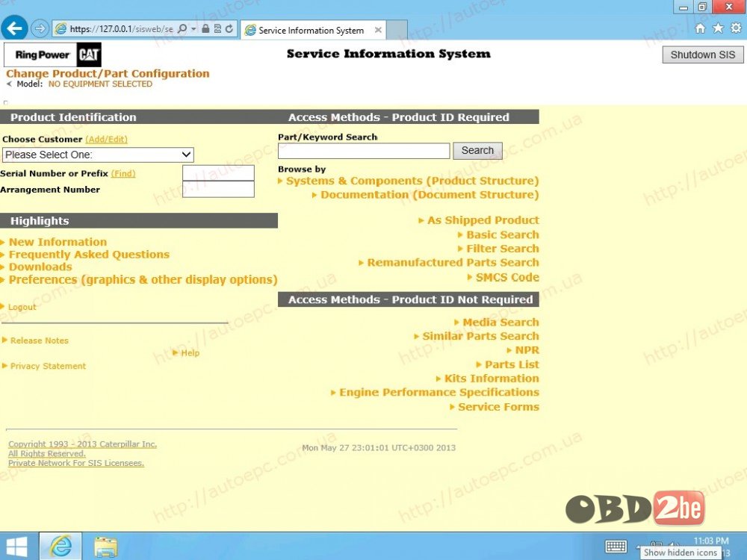Image resolution: width=747 pixels, height=560 pixels.
Task: Open the Downloads link
Action: (40, 267)
